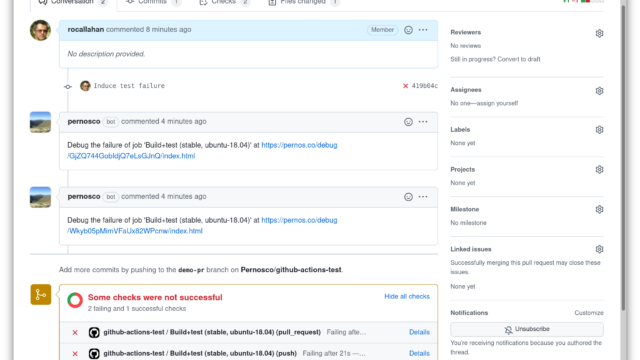Viewport: 640px width, 360px height.
Task: Open options menu on rocallahan's comment
Action: click(x=423, y=30)
